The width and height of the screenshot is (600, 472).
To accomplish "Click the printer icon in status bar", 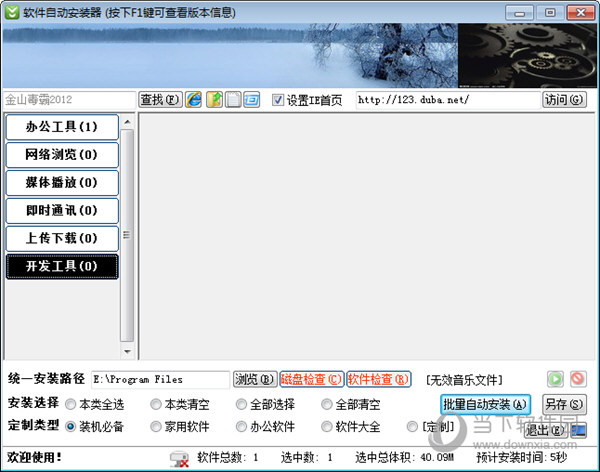I will [179, 459].
